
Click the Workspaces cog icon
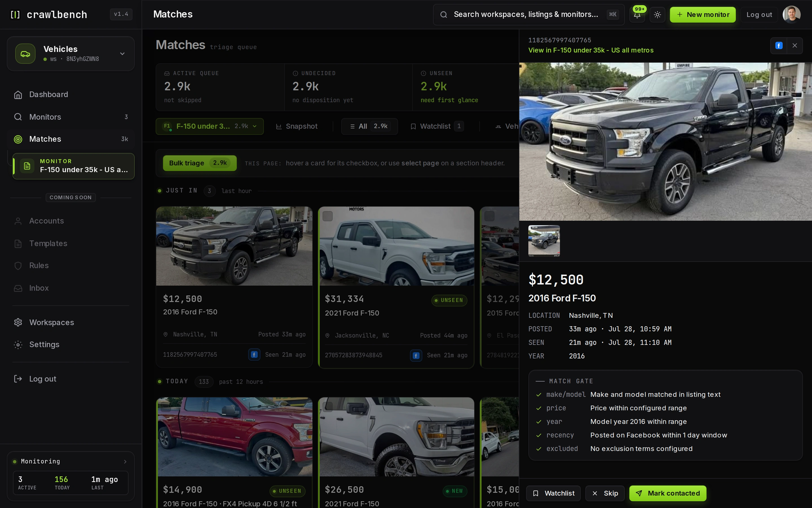pos(18,323)
